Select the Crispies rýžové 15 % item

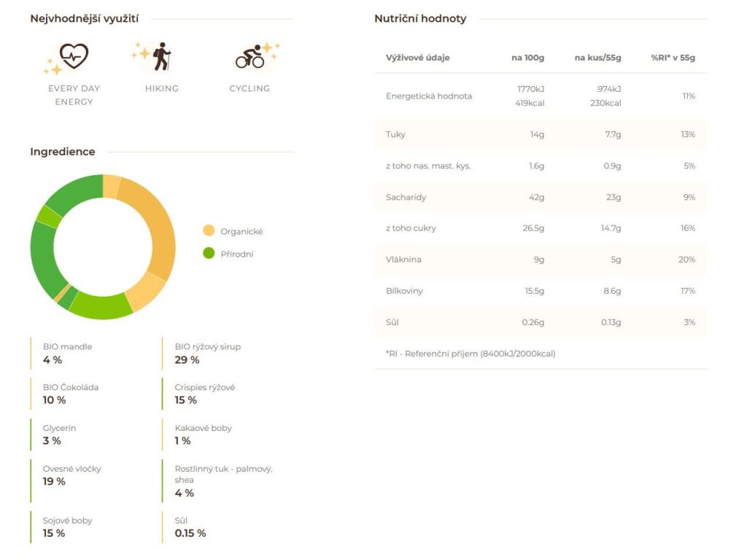click(x=205, y=394)
